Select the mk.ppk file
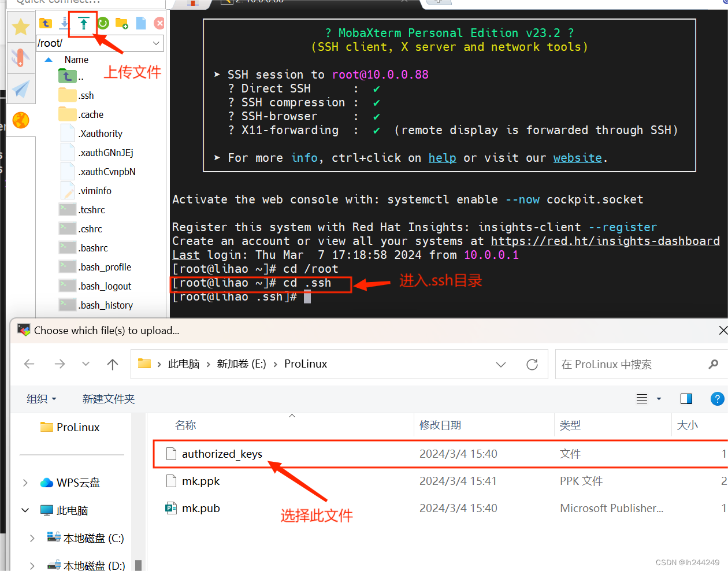 [x=440, y=481]
